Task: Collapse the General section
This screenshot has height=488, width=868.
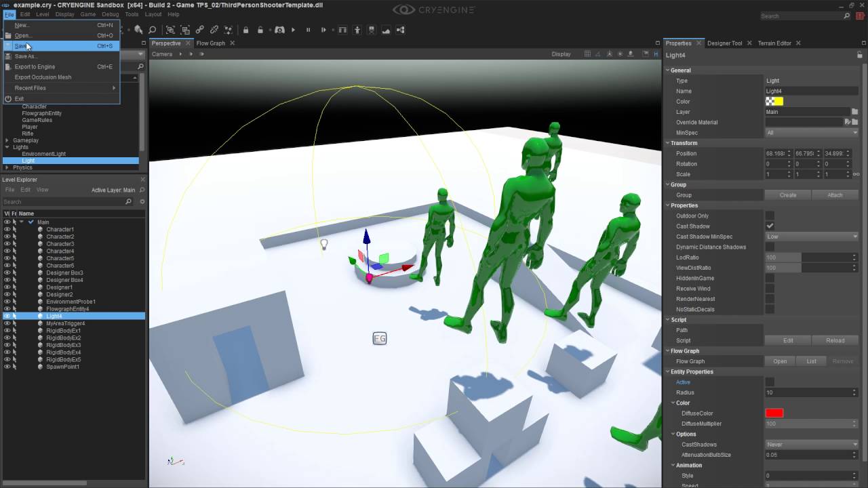Action: [667, 70]
